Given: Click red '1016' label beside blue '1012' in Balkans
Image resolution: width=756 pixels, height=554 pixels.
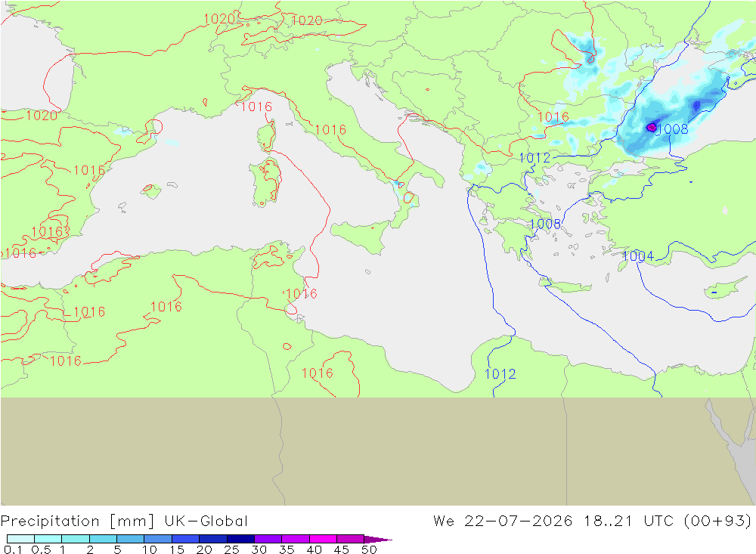Looking at the screenshot, I should [553, 117].
